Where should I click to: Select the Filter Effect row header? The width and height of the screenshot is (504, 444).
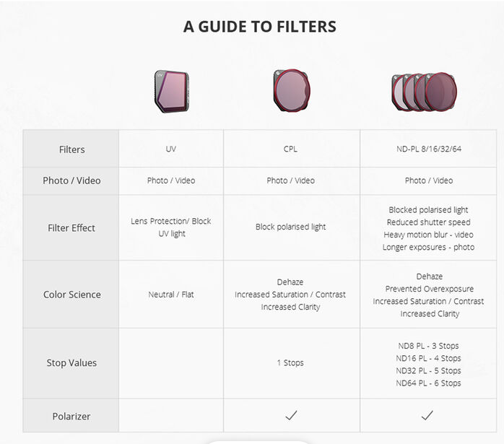(71, 227)
